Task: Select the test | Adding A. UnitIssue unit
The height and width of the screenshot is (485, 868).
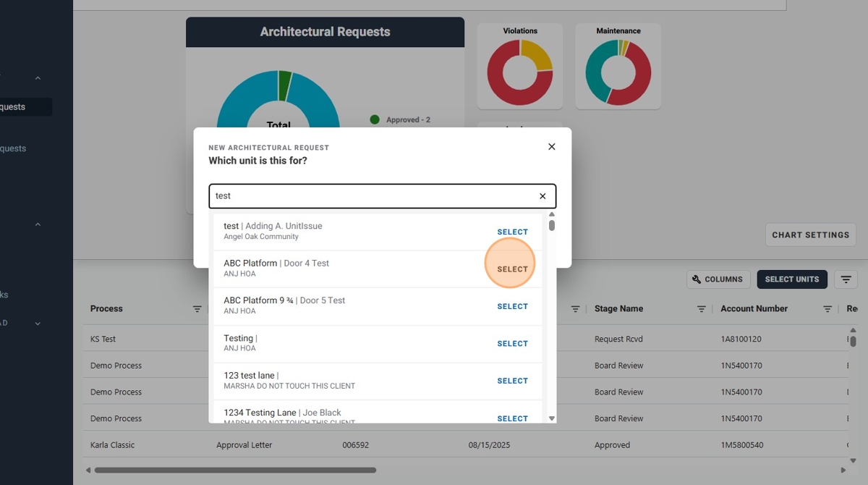Action: 513,232
